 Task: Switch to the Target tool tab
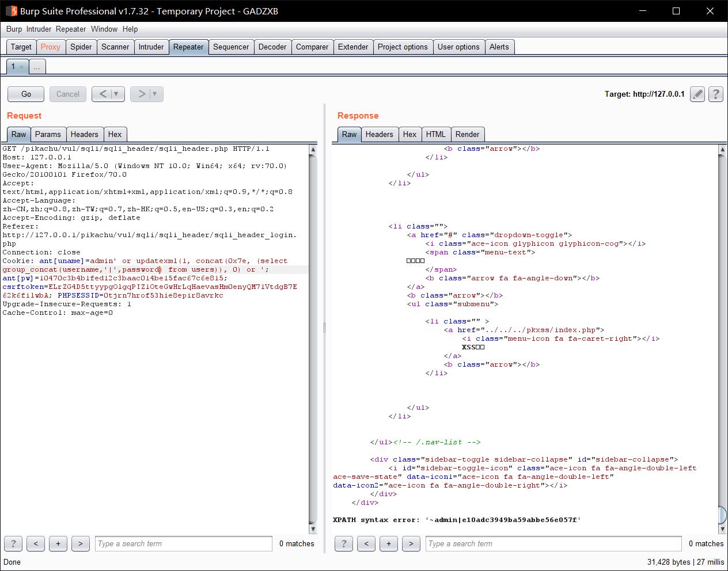21,47
